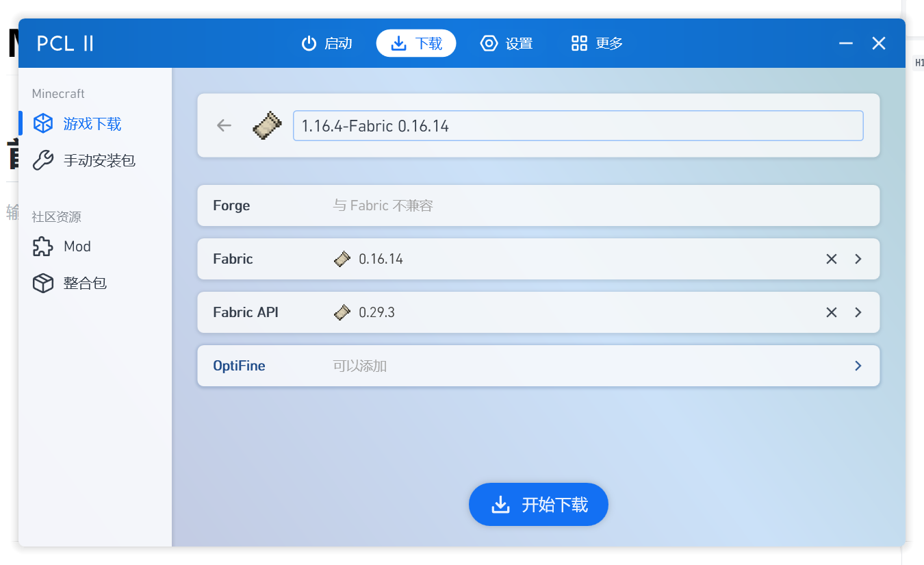
Task: Minimize the PCL II window
Action: (846, 43)
